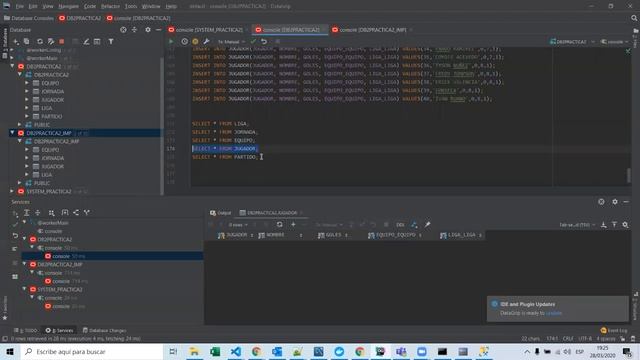Open result grid settings gear
640x360 pixels.
coord(625,224)
